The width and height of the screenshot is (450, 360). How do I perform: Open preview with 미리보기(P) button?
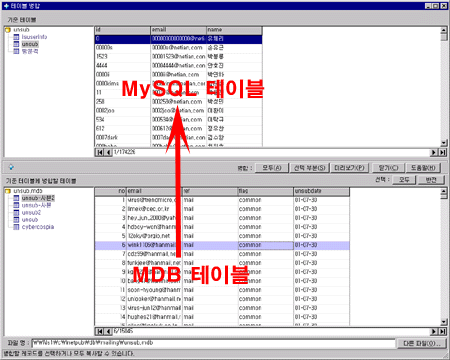tap(349, 168)
